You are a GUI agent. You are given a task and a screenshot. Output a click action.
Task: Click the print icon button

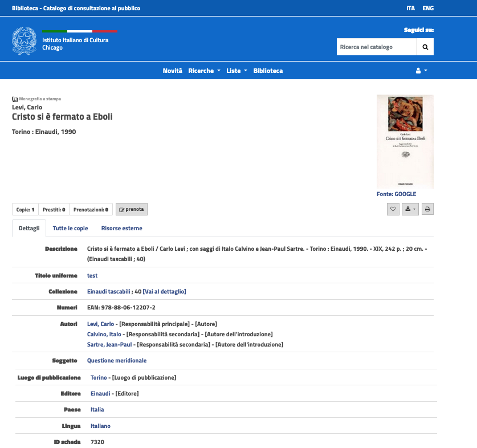click(427, 210)
